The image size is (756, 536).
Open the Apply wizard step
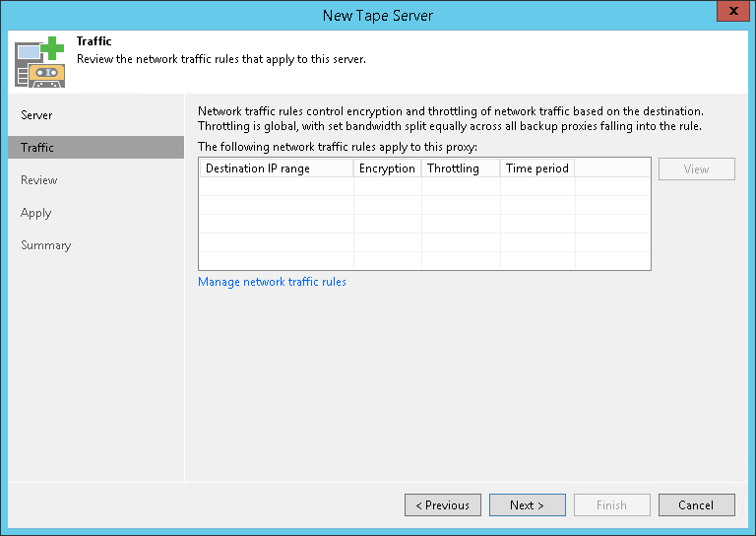36,213
